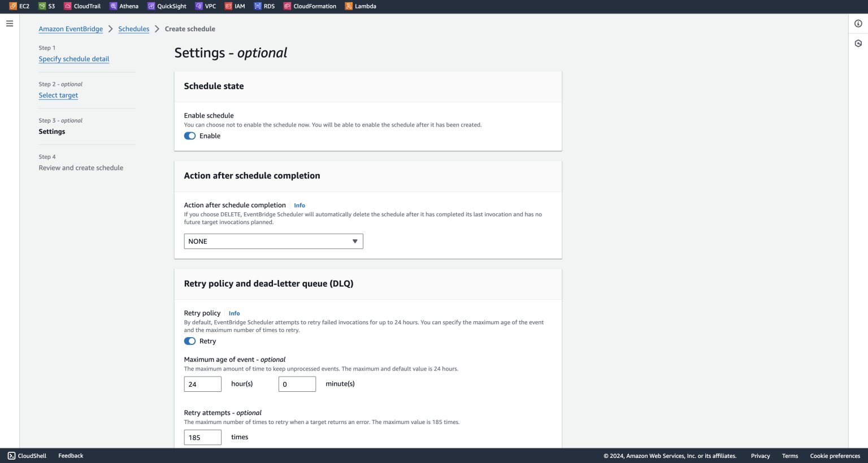The height and width of the screenshot is (463, 868).
Task: Open the Amazon EventBridge breadcrumb menu
Action: pyautogui.click(x=71, y=29)
